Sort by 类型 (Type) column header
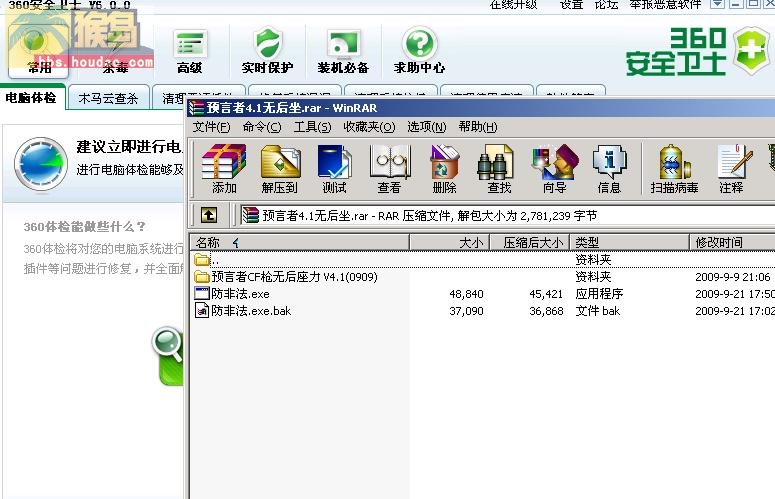 click(x=630, y=243)
